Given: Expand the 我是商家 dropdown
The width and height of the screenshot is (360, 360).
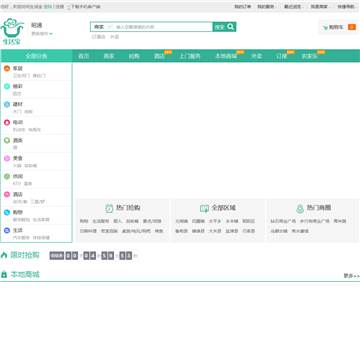Looking at the screenshot, I should (x=320, y=7).
